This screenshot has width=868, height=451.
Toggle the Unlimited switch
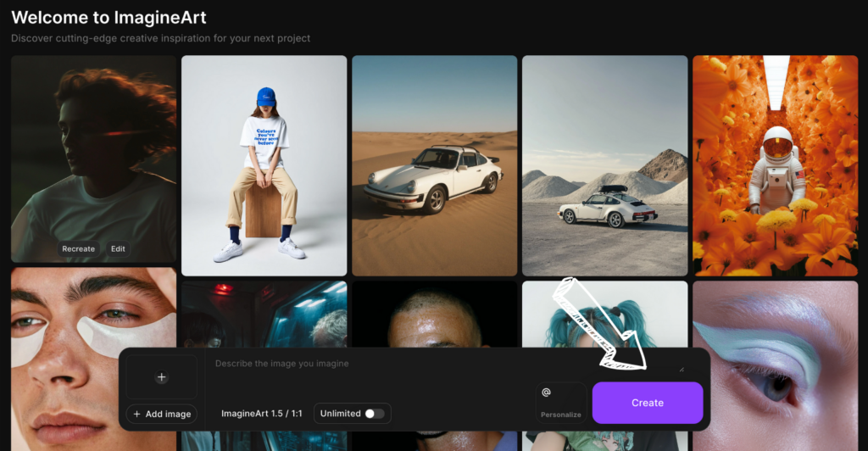(x=374, y=414)
